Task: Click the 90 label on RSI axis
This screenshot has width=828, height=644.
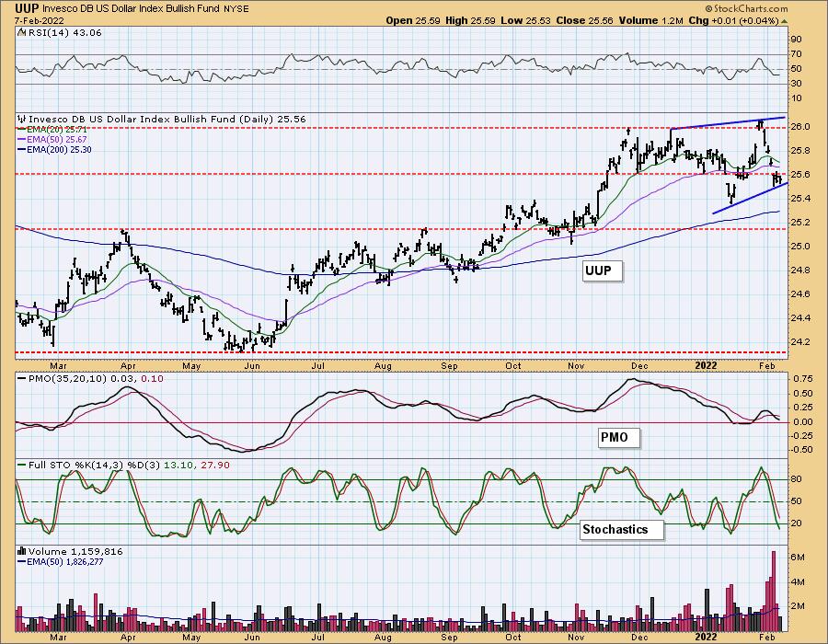Action: pos(797,40)
